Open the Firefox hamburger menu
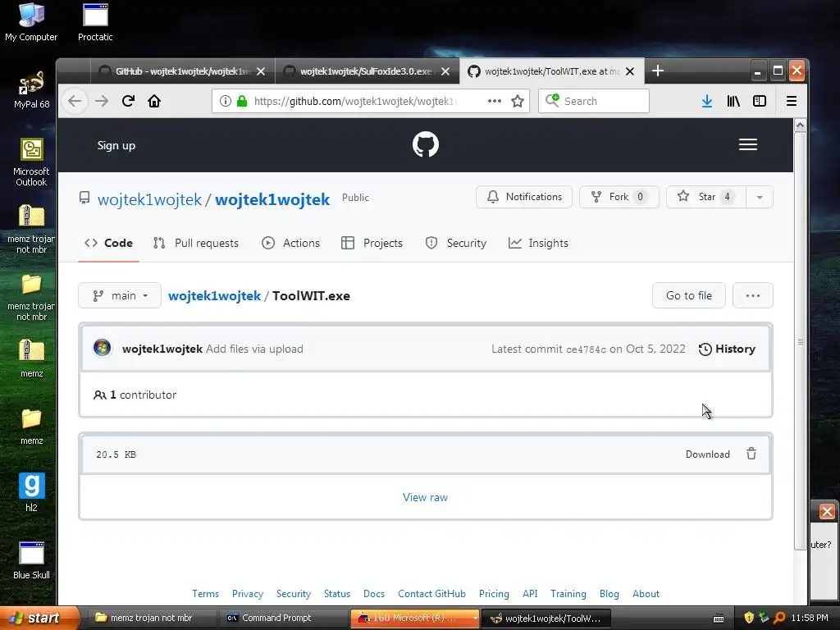Screen dimensions: 840x630 click(792, 101)
